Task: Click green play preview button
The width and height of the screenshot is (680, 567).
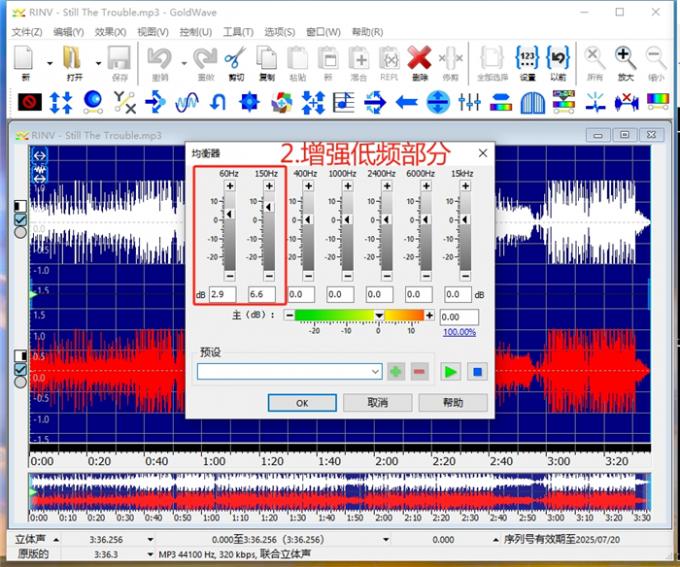Action: tap(450, 372)
